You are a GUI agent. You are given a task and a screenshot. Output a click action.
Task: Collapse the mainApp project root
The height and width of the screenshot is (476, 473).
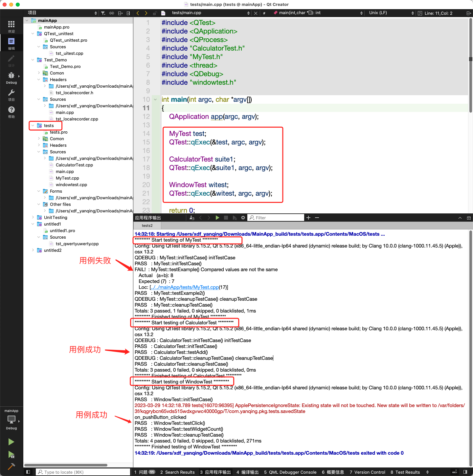(27, 20)
